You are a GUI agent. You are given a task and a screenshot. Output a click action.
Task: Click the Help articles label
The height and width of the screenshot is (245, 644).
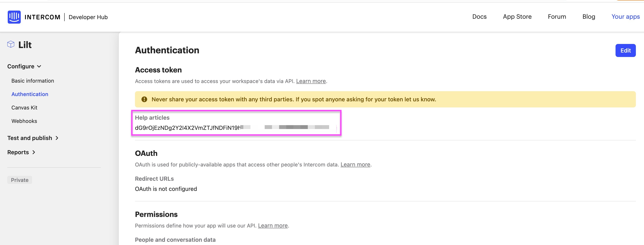click(152, 118)
